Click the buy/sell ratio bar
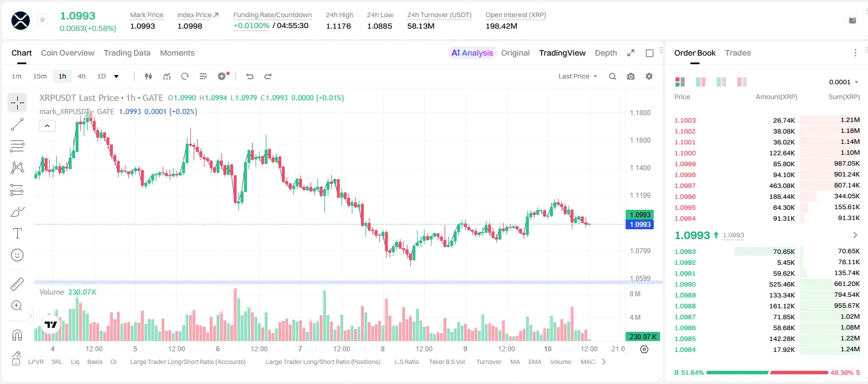Image resolution: width=868 pixels, height=384 pixels. pos(767,373)
